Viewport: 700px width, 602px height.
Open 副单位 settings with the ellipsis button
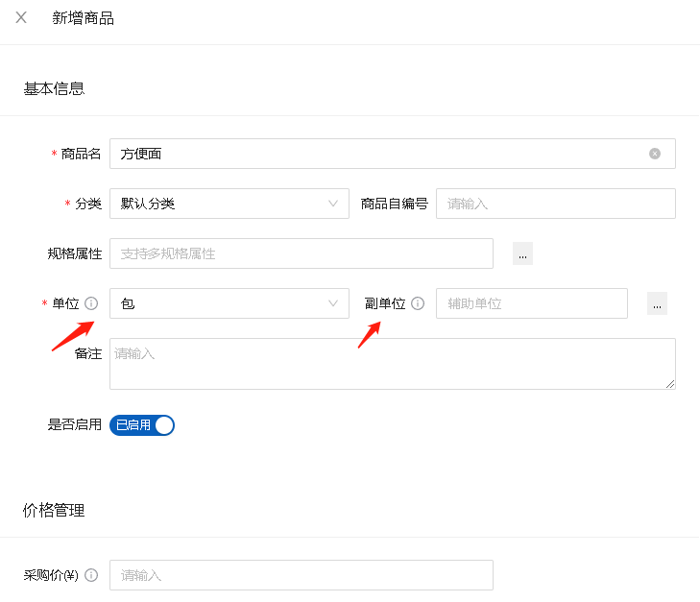[x=657, y=303]
